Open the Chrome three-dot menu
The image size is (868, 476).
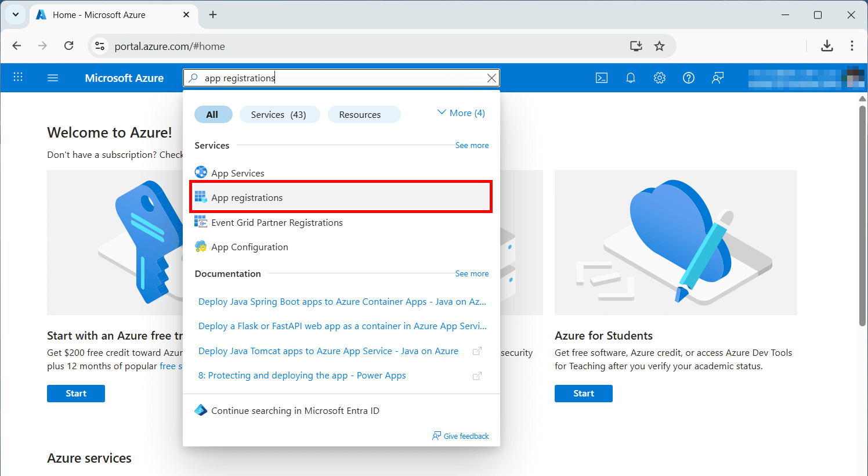click(x=851, y=45)
